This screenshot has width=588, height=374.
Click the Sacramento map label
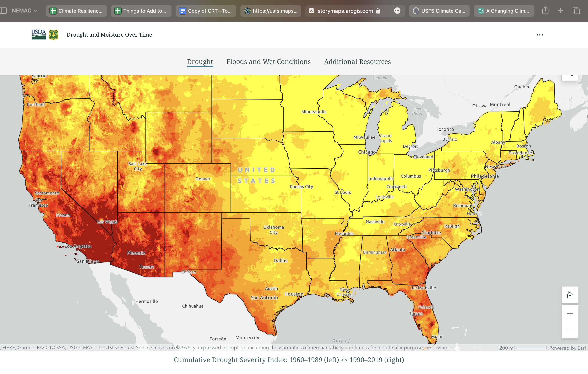(x=47, y=193)
